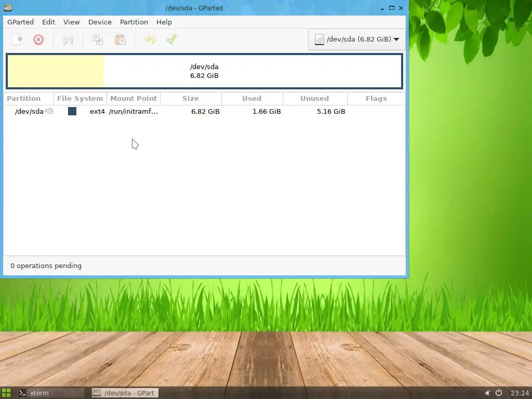Maximize the GParted window
Image resolution: width=532 pixels, height=399 pixels.
tap(392, 8)
